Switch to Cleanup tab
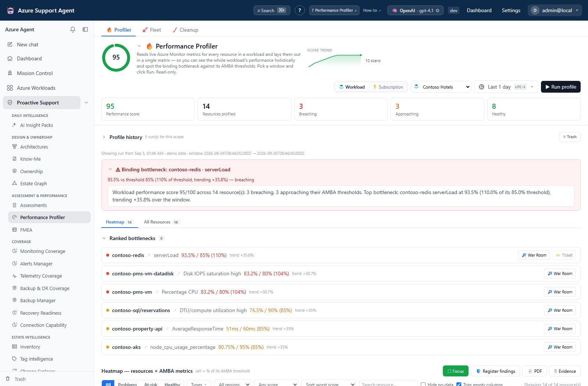The image size is (588, 386). click(x=185, y=30)
